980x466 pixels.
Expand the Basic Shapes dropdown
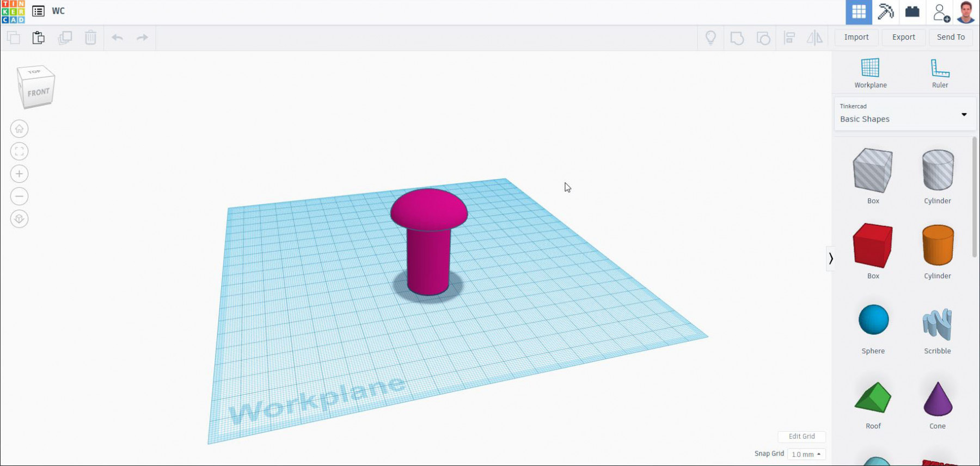[964, 114]
